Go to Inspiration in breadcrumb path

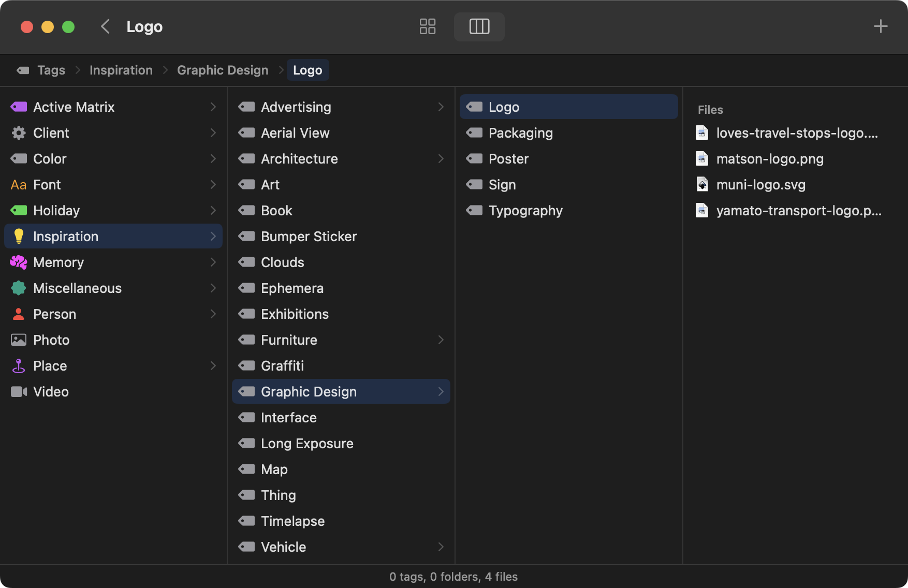tap(121, 70)
